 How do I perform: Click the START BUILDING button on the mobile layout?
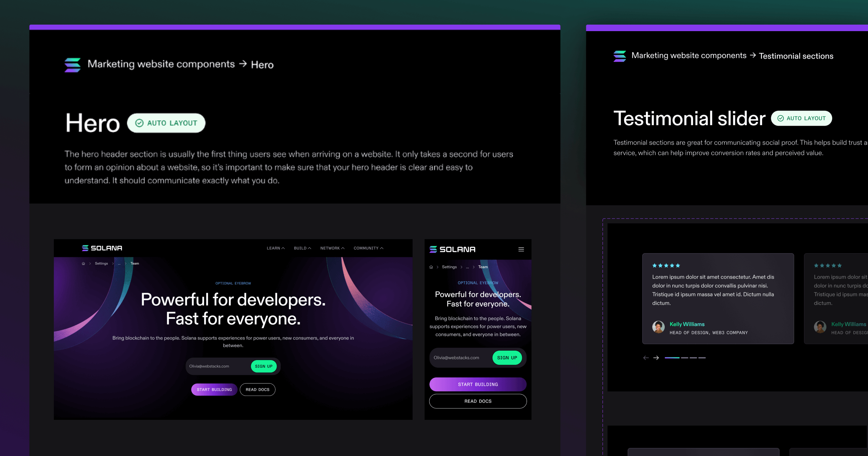pyautogui.click(x=478, y=384)
